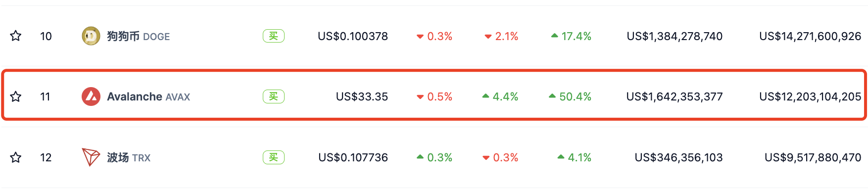Viewport: 868px width, 194px height.
Task: Click Avalanche 50.4% seven-day change
Action: 570,97
